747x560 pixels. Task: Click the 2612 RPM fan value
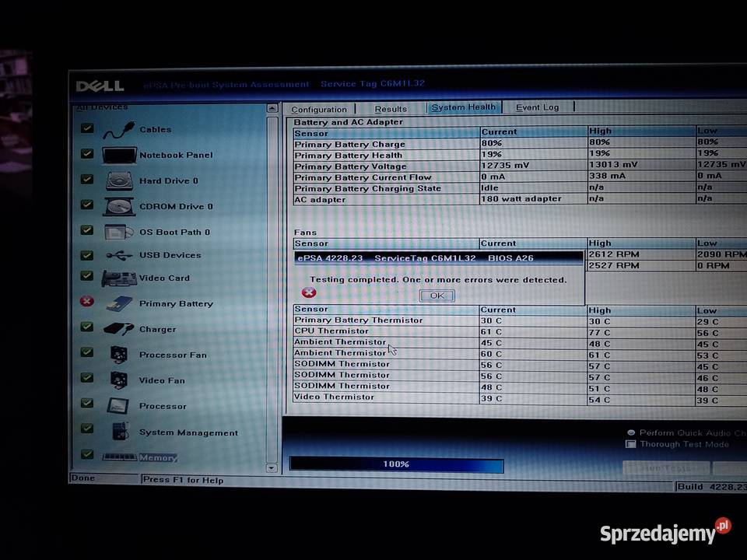point(614,254)
